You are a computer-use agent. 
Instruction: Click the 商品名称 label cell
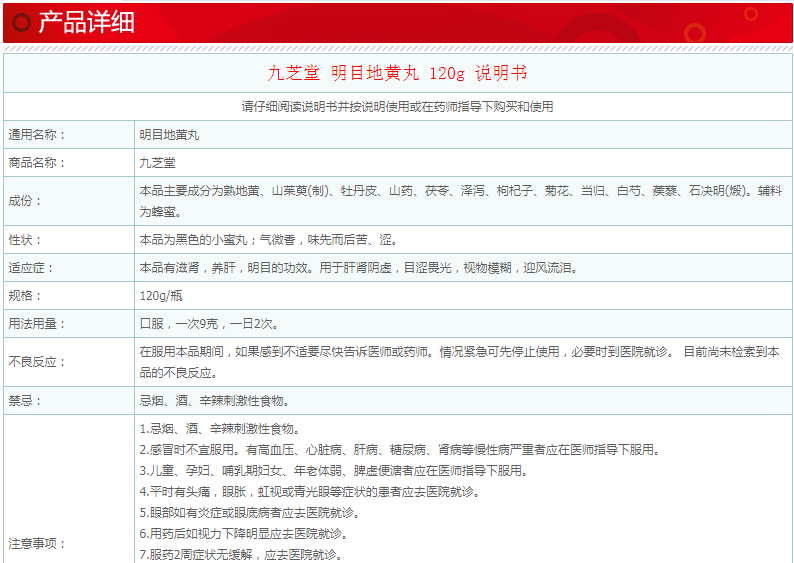69,163
